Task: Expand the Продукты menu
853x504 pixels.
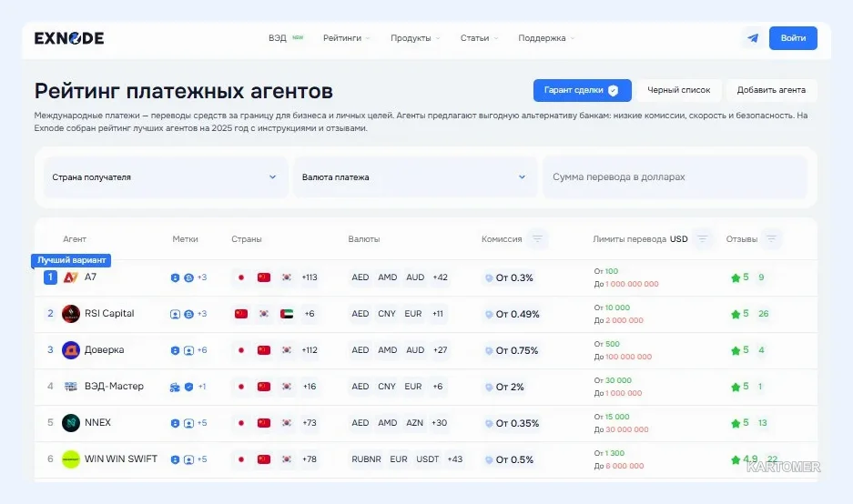Action: 415,38
